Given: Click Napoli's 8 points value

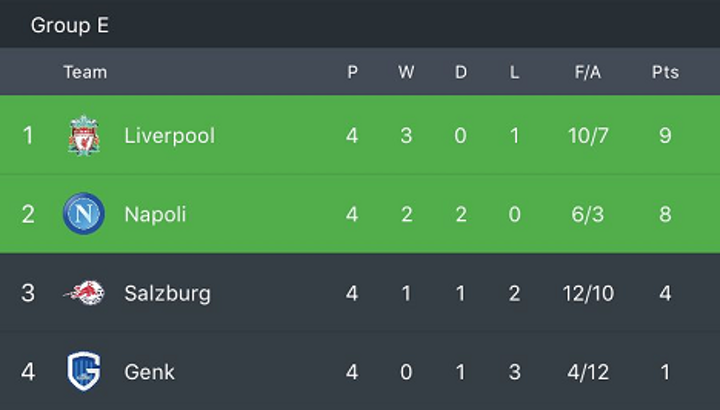Looking at the screenshot, I should click(665, 214).
